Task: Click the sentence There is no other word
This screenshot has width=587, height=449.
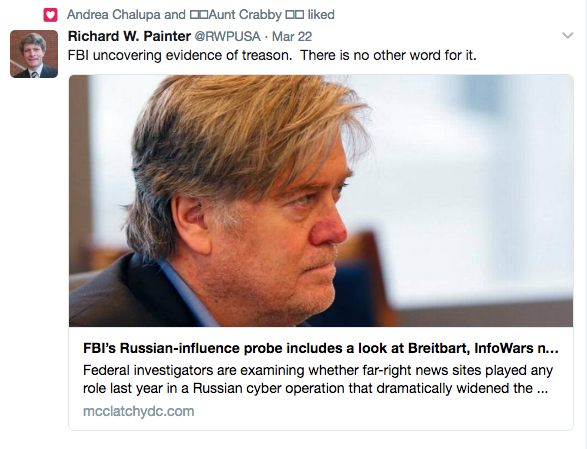Action: (x=388, y=55)
